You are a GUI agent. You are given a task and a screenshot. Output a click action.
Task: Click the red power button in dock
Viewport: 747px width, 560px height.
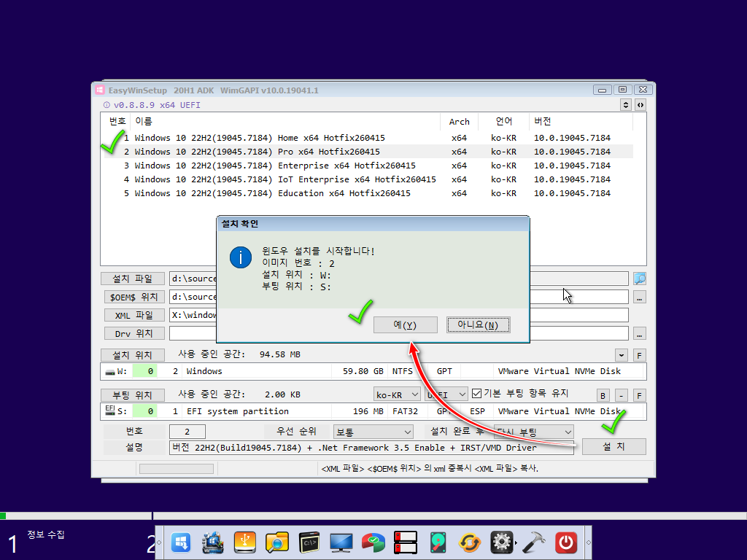565,542
